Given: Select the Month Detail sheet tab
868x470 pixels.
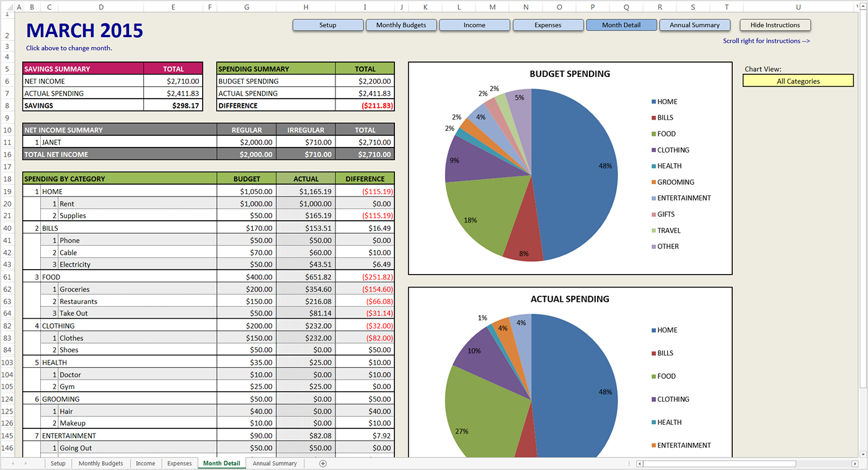Looking at the screenshot, I should pyautogui.click(x=221, y=464).
